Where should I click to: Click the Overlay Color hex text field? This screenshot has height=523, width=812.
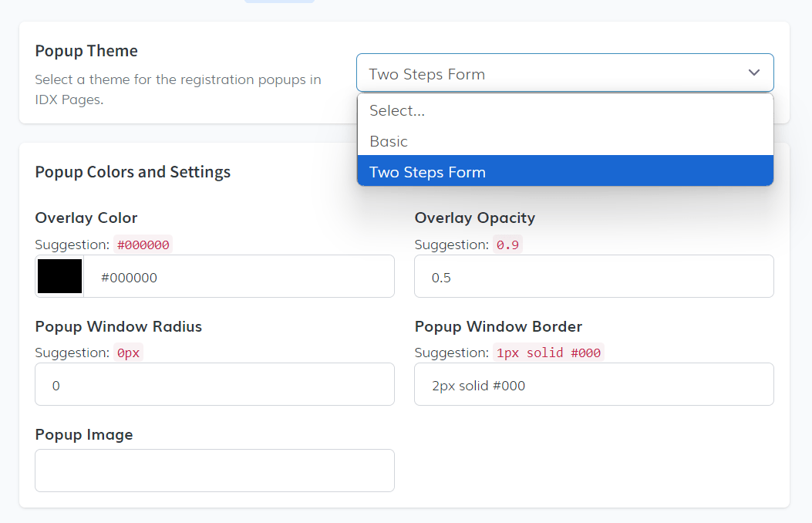239,277
